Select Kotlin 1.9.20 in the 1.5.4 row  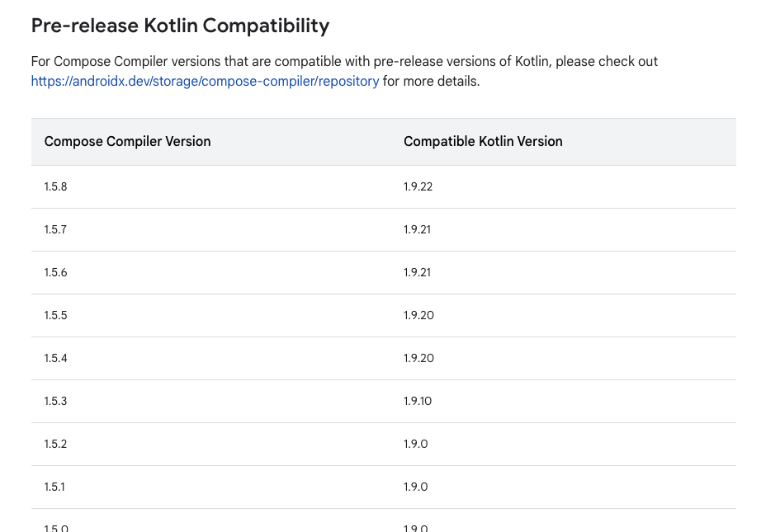point(418,358)
